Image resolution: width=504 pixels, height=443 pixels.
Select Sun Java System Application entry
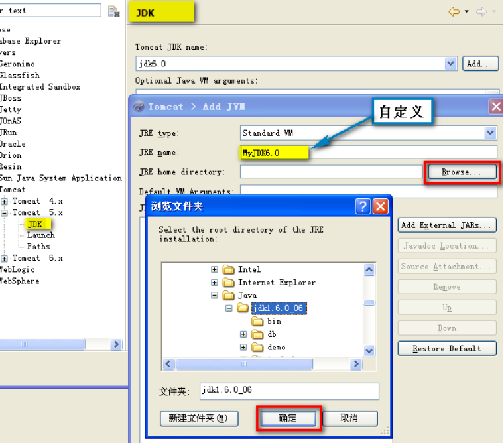[x=61, y=178]
